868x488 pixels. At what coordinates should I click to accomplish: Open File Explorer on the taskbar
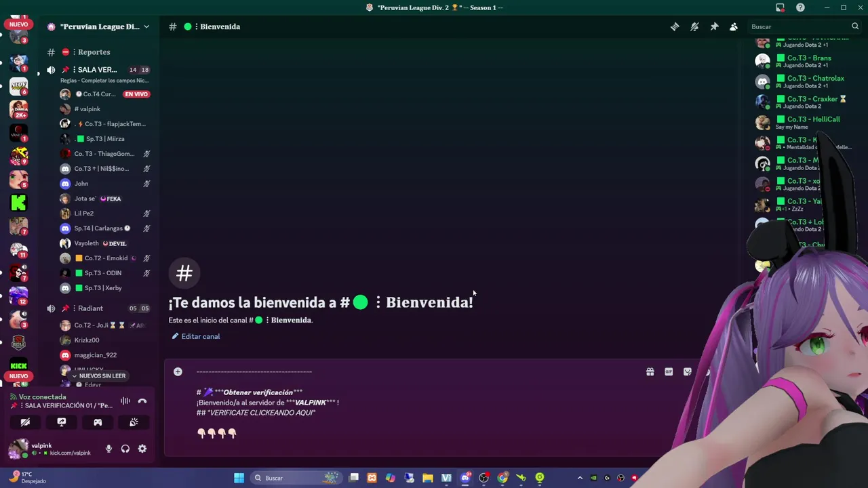(x=428, y=478)
